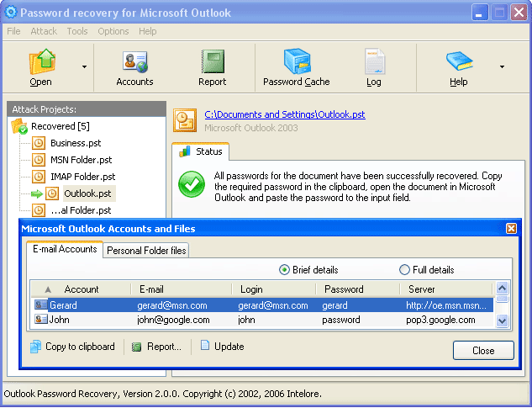This screenshot has height=408, width=532.
Task: Sort by the E-mail column header
Action: click(182, 289)
